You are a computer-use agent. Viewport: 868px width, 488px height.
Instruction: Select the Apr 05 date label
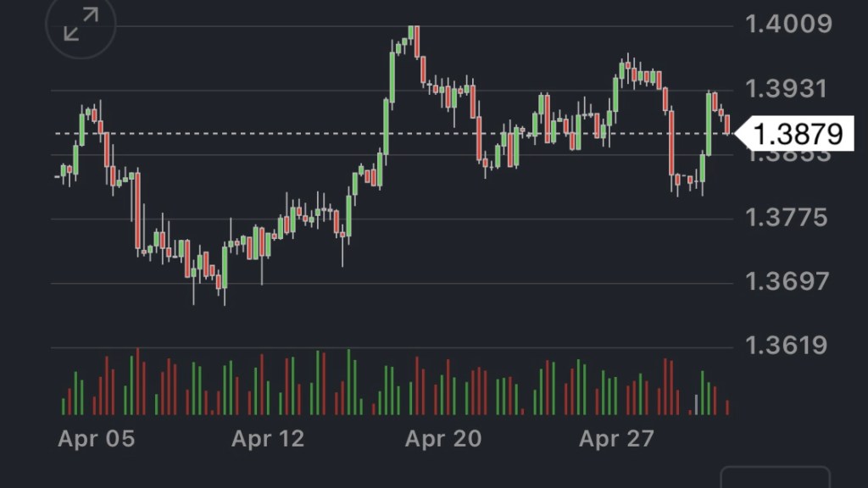pyautogui.click(x=96, y=439)
